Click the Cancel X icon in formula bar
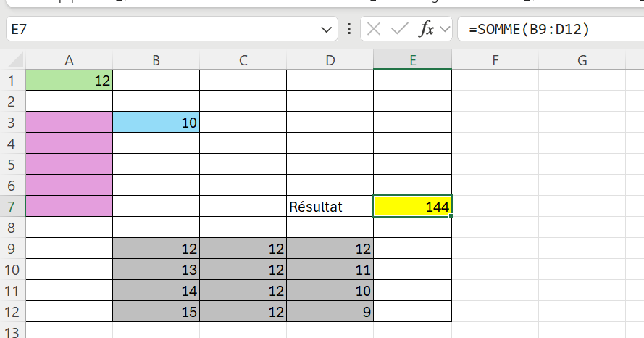644x338 pixels. (x=374, y=30)
